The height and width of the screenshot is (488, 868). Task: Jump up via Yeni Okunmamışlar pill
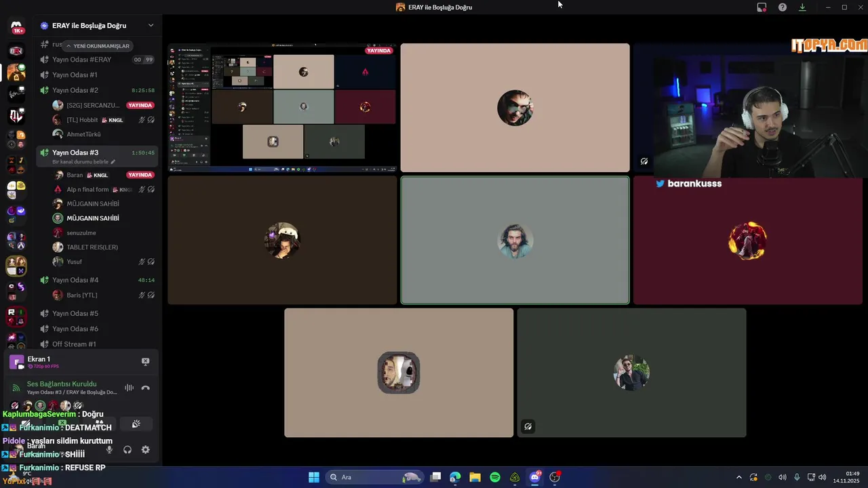pyautogui.click(x=97, y=46)
